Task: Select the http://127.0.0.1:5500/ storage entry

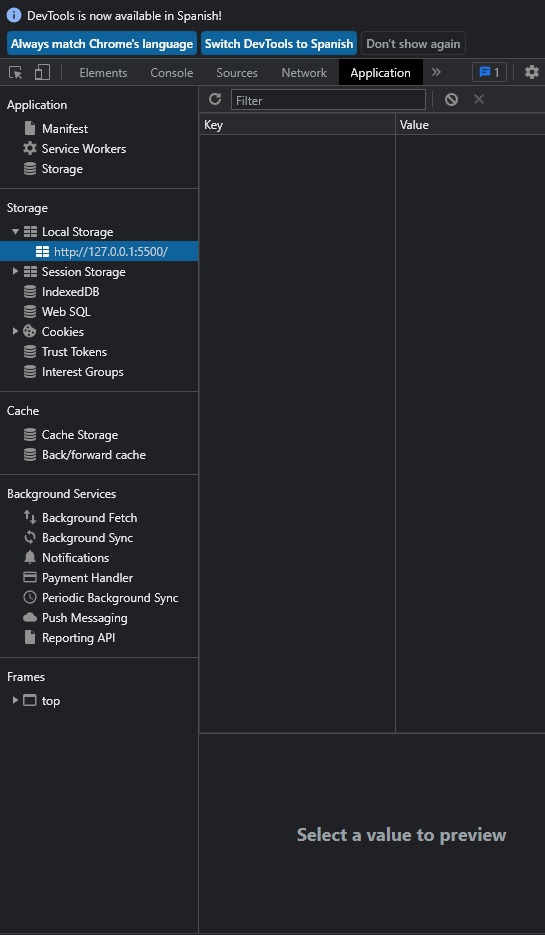Action: [99, 251]
